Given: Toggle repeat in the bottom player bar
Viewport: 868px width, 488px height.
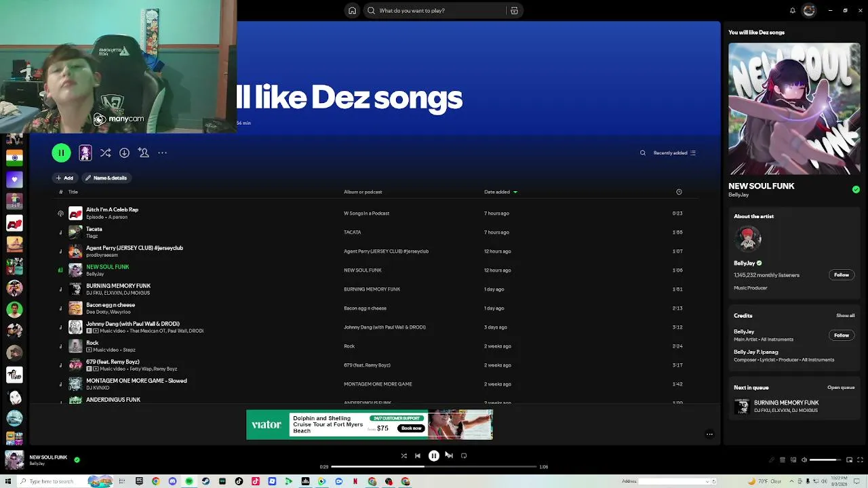Looking at the screenshot, I should point(464,456).
